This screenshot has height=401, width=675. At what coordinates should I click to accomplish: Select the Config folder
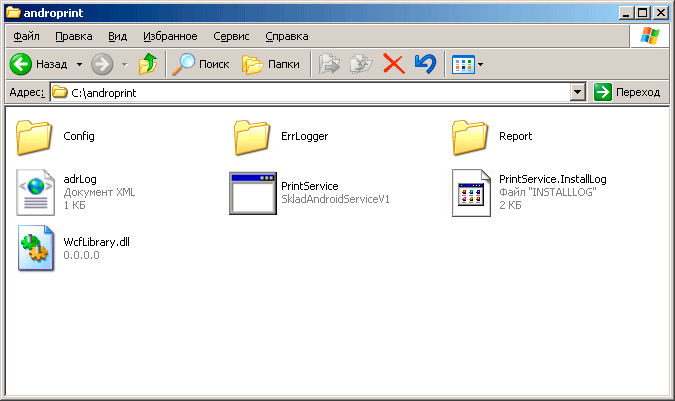(x=37, y=136)
